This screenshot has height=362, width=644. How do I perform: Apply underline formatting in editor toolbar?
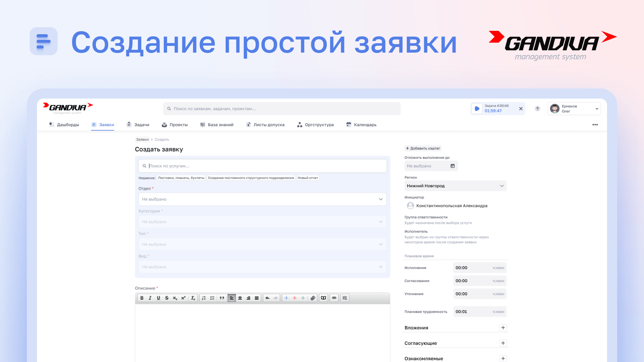click(x=158, y=298)
